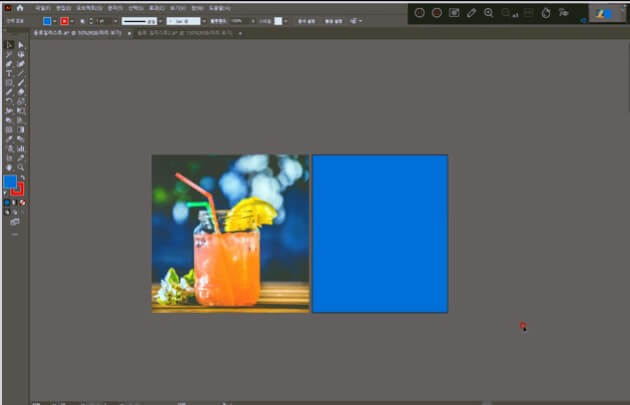Select the Eyedropper tool
Image resolution: width=630 pixels, height=405 pixels.
[9, 139]
